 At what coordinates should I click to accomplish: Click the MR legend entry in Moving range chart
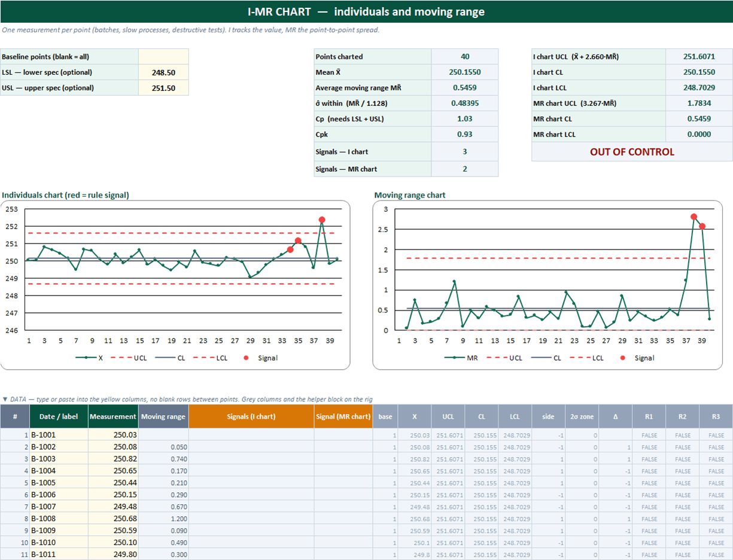coord(461,358)
